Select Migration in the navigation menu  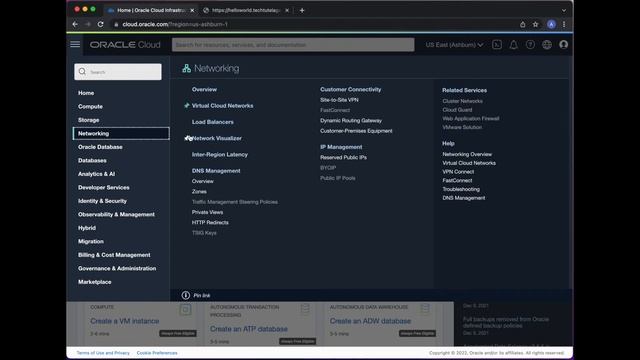91,241
